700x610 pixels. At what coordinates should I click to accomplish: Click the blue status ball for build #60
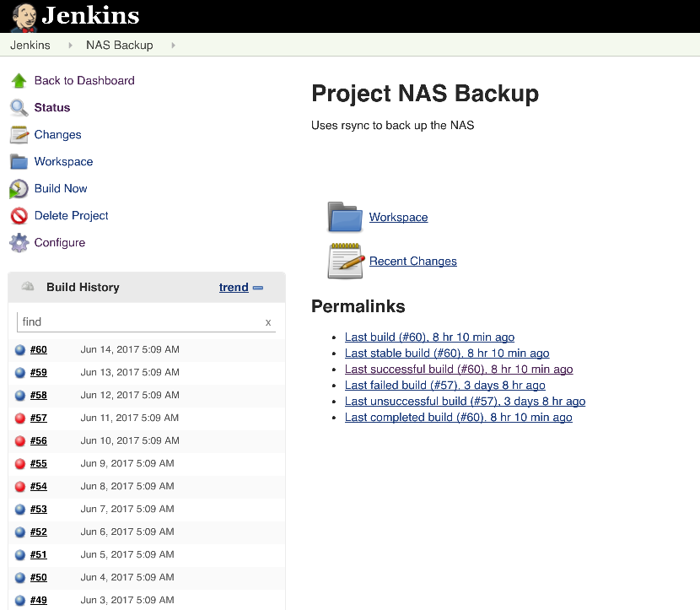(x=20, y=349)
